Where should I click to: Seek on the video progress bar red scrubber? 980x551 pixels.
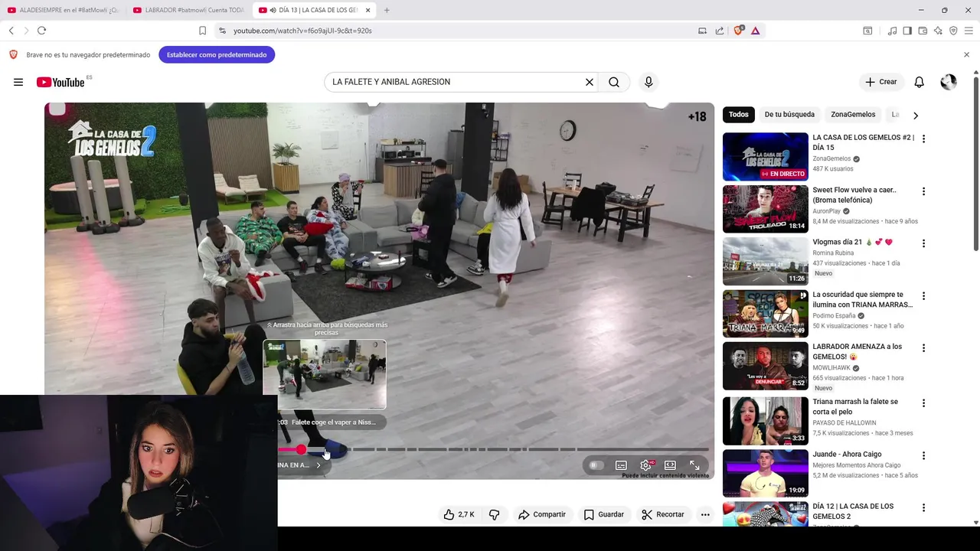coord(302,450)
